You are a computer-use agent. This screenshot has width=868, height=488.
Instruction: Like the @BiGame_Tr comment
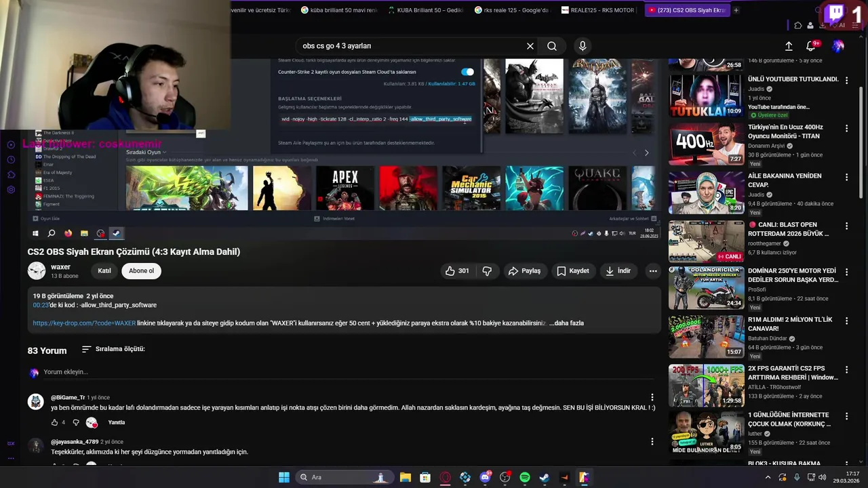coord(55,422)
